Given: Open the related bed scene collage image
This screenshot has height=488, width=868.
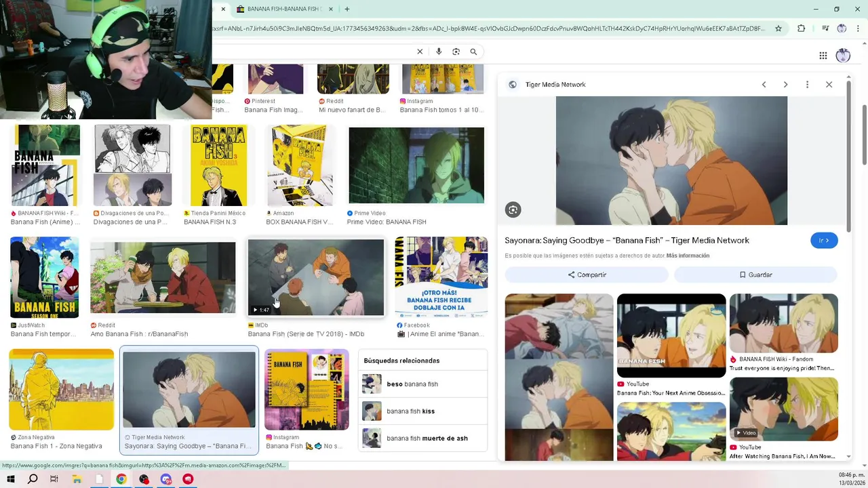Looking at the screenshot, I should pyautogui.click(x=559, y=378).
